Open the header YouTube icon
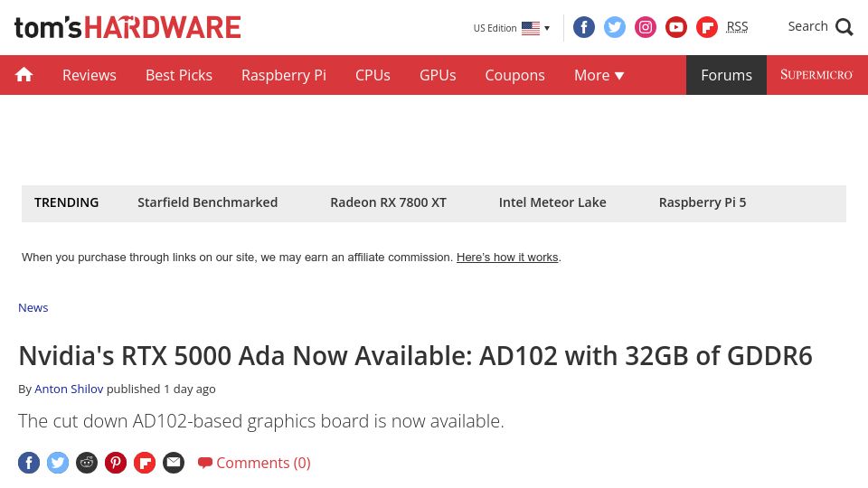This screenshot has height=488, width=868. pyautogui.click(x=676, y=27)
